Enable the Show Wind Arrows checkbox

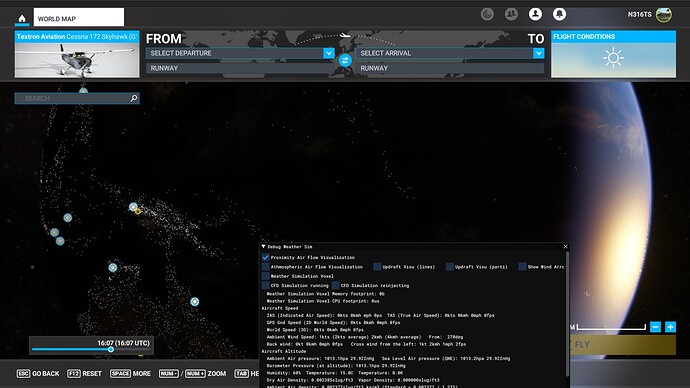click(x=522, y=267)
